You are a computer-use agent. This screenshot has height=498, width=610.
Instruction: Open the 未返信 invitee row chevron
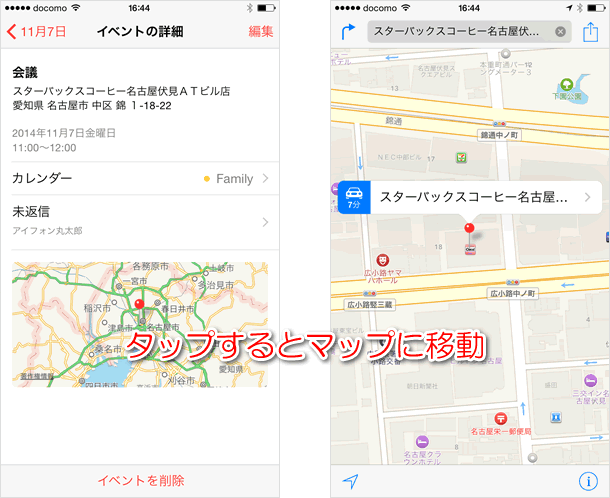pyautogui.click(x=265, y=222)
